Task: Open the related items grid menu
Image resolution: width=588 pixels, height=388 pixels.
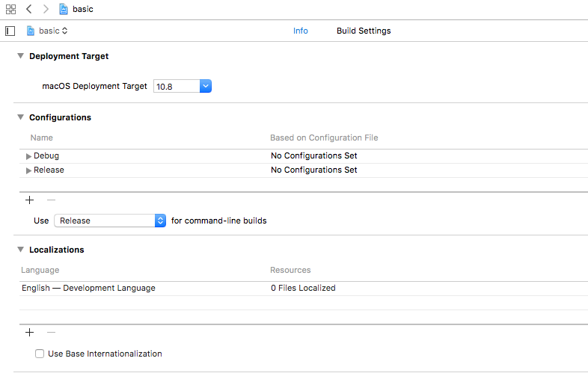Action: [10, 9]
